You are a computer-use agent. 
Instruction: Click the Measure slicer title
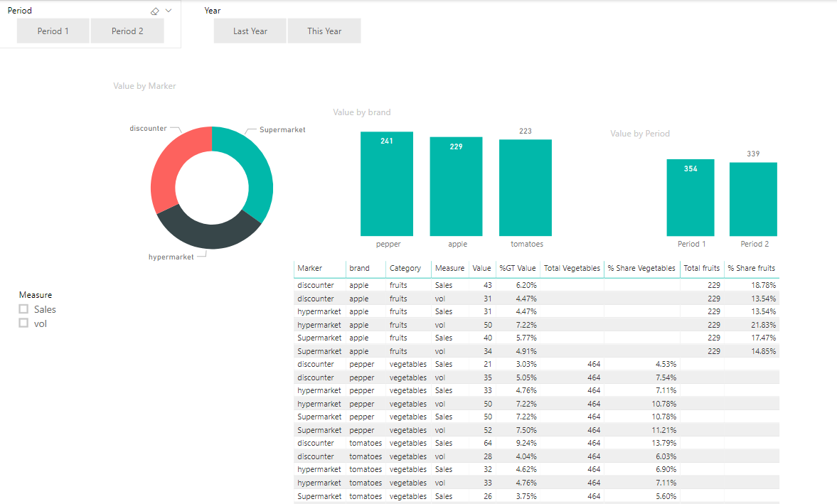pyautogui.click(x=36, y=295)
